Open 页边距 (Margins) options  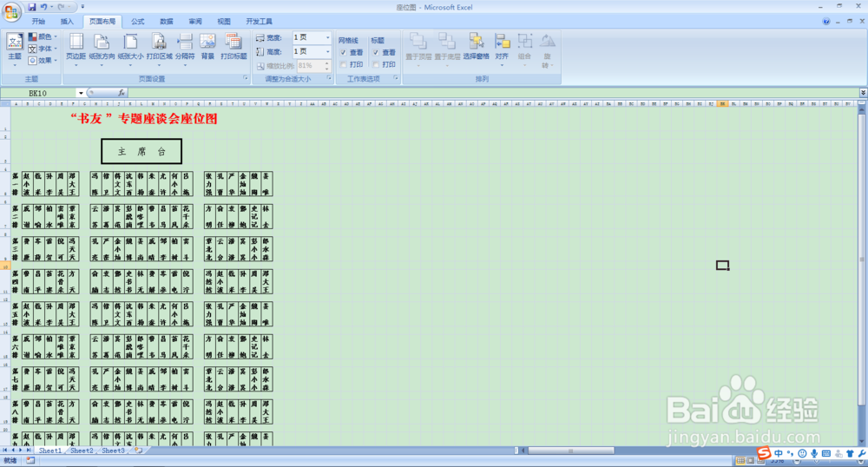point(76,49)
